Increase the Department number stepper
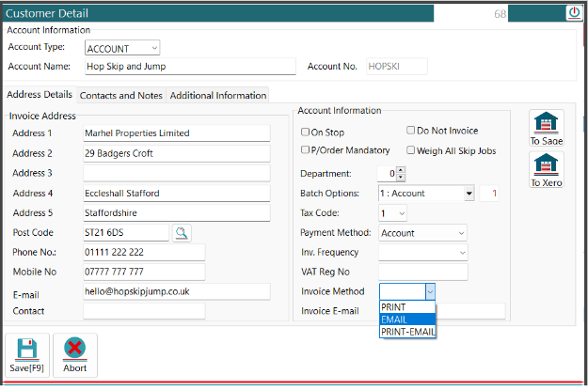588x390 pixels. 401,170
